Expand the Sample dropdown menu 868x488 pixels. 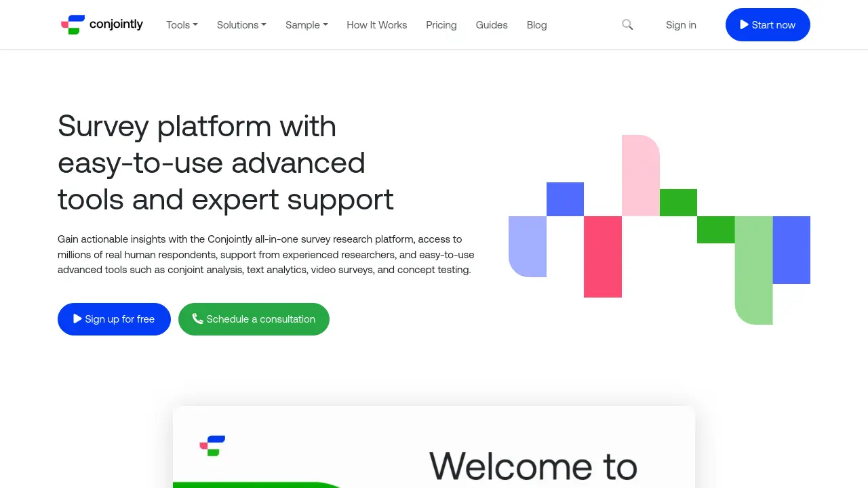point(307,25)
